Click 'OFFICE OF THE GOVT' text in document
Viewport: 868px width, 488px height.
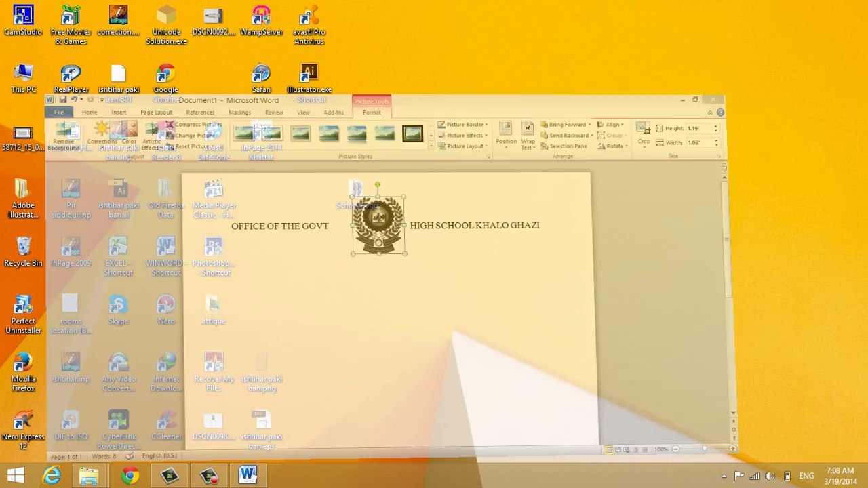coord(279,226)
